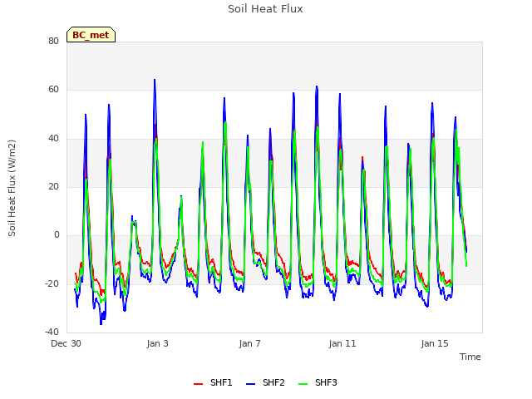The width and height of the screenshot is (532, 399).
Task: Click the 40 y-axis tick label
Action: pyautogui.click(x=53, y=138)
